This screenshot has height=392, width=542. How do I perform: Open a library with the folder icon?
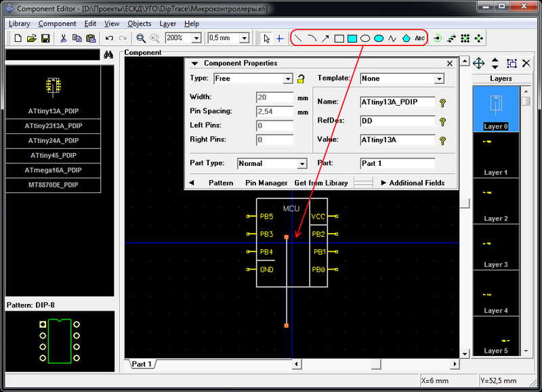click(x=31, y=38)
